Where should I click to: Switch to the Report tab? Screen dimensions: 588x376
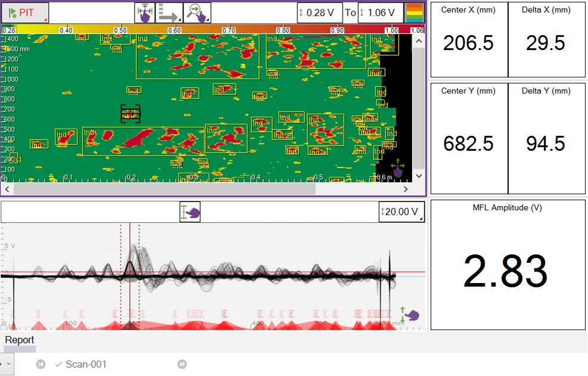tap(19, 340)
